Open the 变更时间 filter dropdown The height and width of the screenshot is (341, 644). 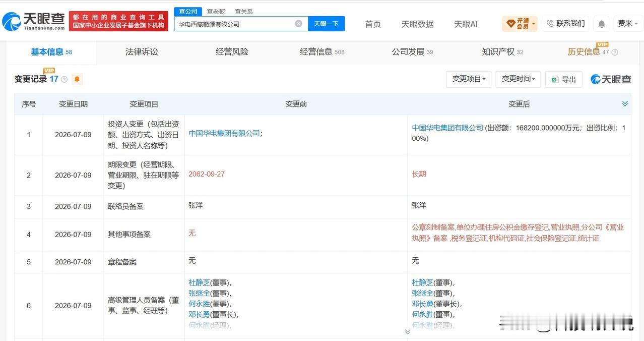click(519, 79)
